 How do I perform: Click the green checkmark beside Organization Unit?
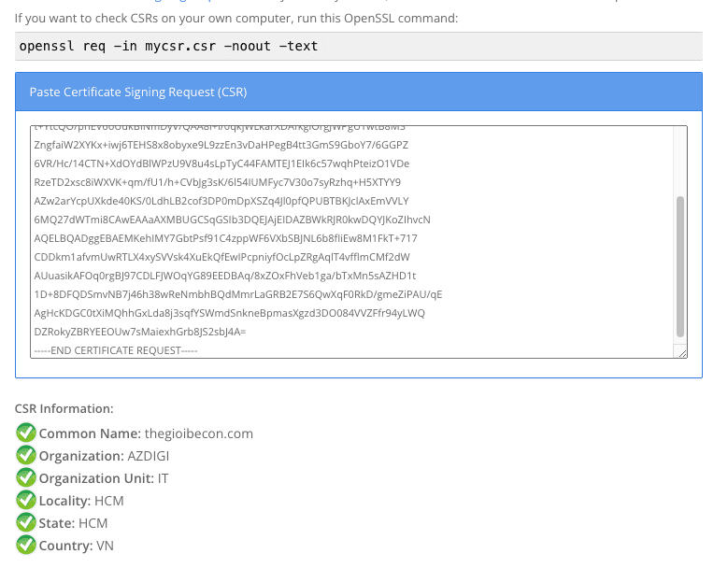click(26, 477)
